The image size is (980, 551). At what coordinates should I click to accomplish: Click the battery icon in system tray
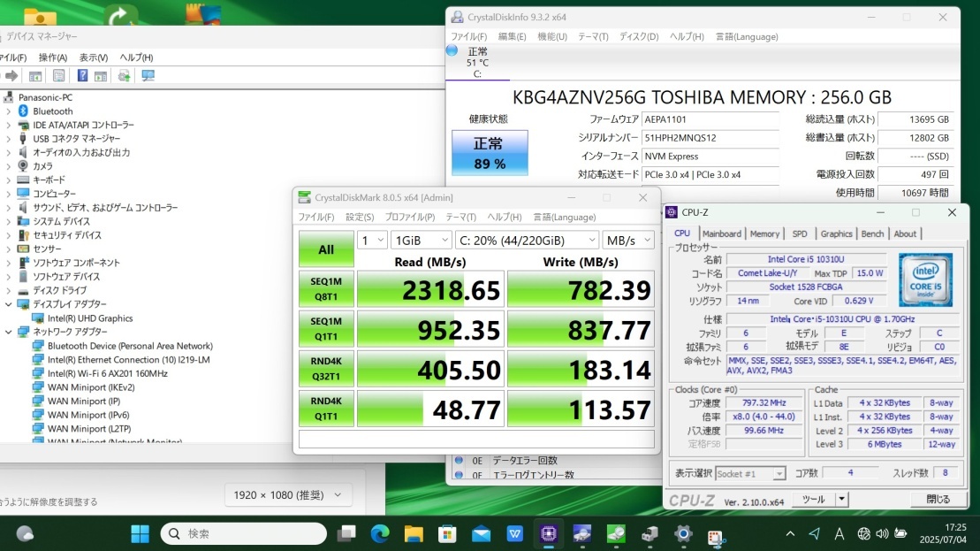(x=900, y=533)
